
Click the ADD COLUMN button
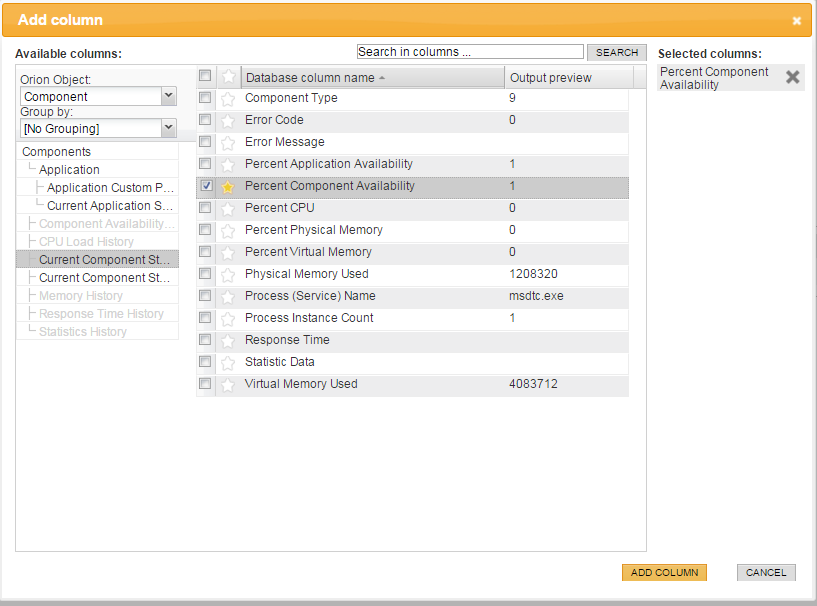coord(664,572)
